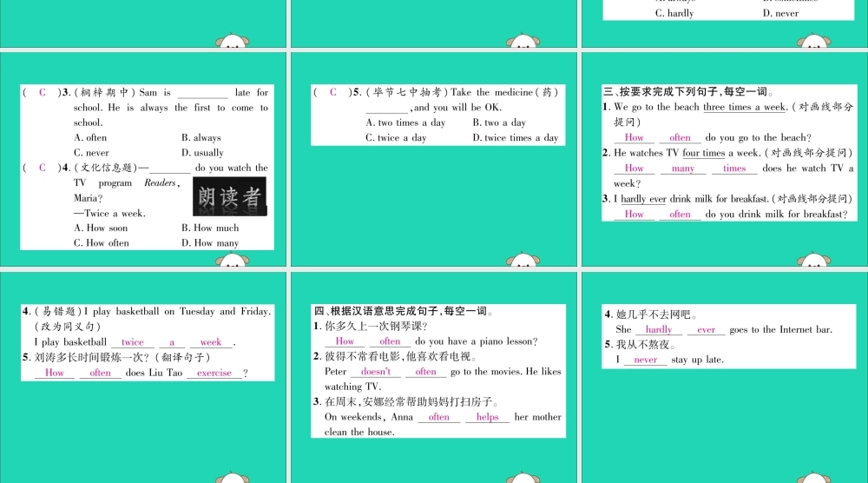Click 'often' before 'does Liu Tao'
This screenshot has width=868, height=483.
pyautogui.click(x=100, y=373)
